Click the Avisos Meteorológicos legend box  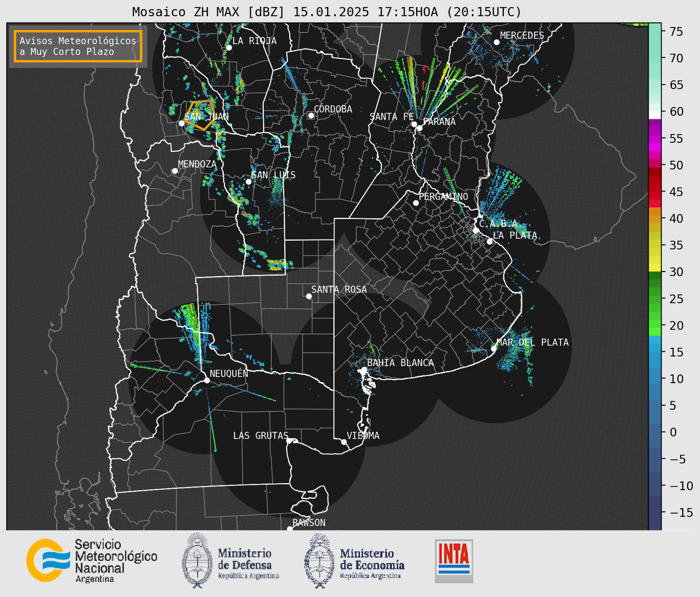click(x=78, y=46)
